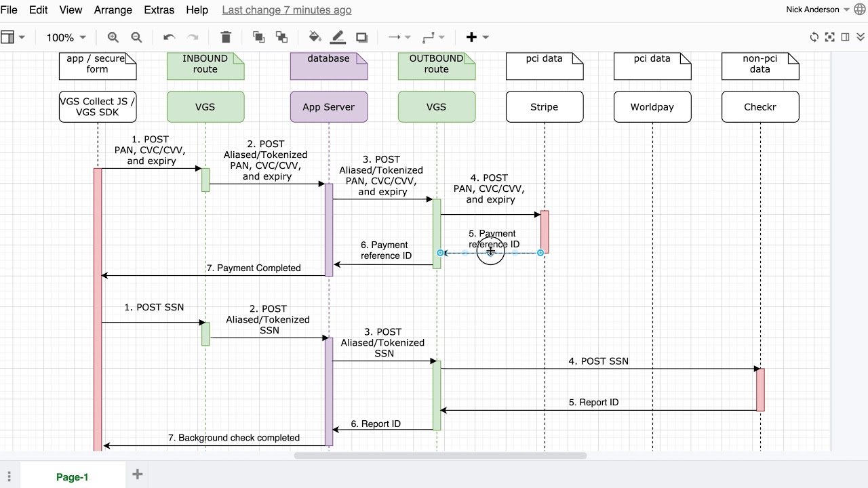Click the horizontal scrollbar thumb

tap(440, 455)
